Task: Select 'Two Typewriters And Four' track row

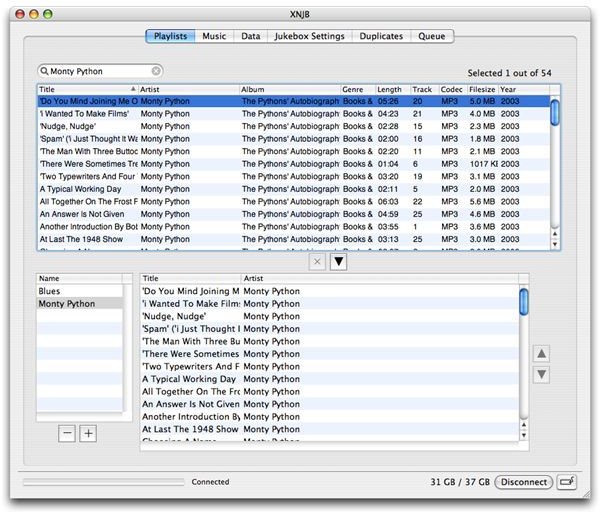Action: point(293,176)
